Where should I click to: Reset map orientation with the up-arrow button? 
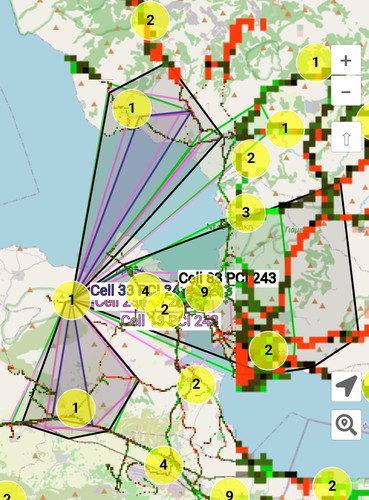coord(346,138)
